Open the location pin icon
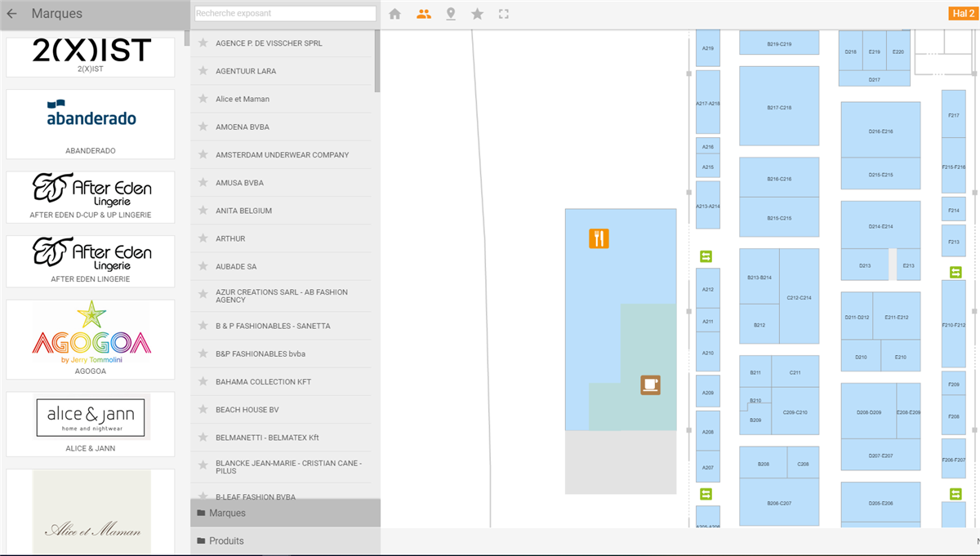 451,14
